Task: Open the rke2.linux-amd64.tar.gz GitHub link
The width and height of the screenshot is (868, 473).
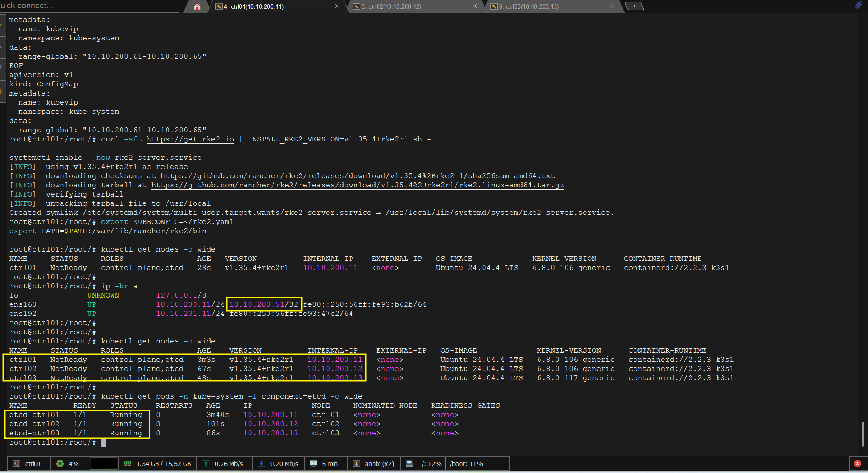Action: point(357,185)
